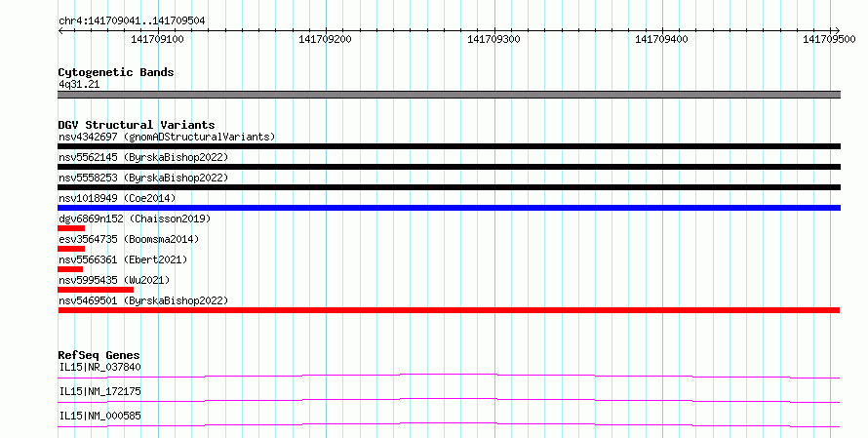Click the long red bar for nsv5469501
Screen dimensions: 868x438
(449, 310)
